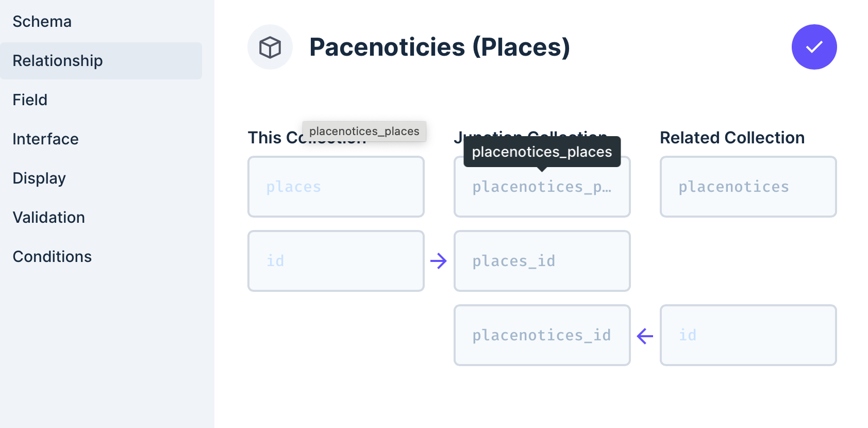Go to the Conditions section

click(x=52, y=256)
